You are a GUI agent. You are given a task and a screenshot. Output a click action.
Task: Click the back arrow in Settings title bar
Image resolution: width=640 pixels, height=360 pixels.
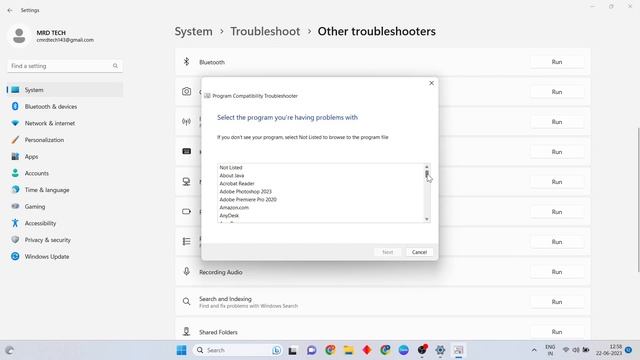10,10
